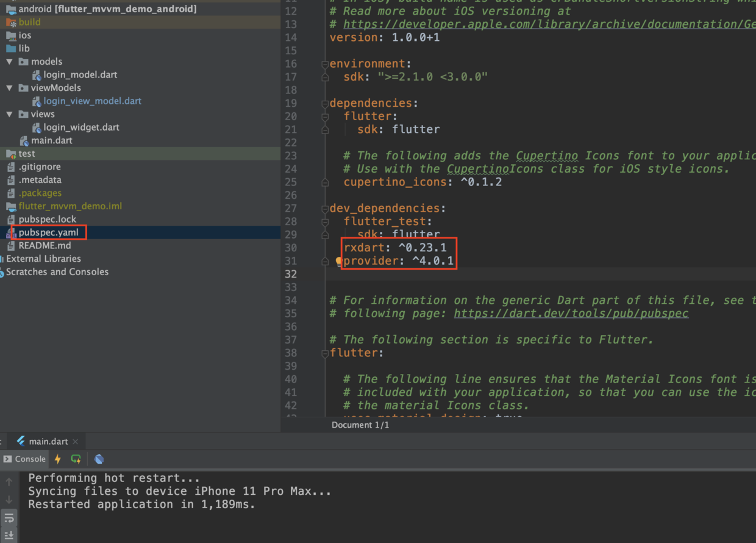Collapse the viewModels folder

click(x=9, y=88)
